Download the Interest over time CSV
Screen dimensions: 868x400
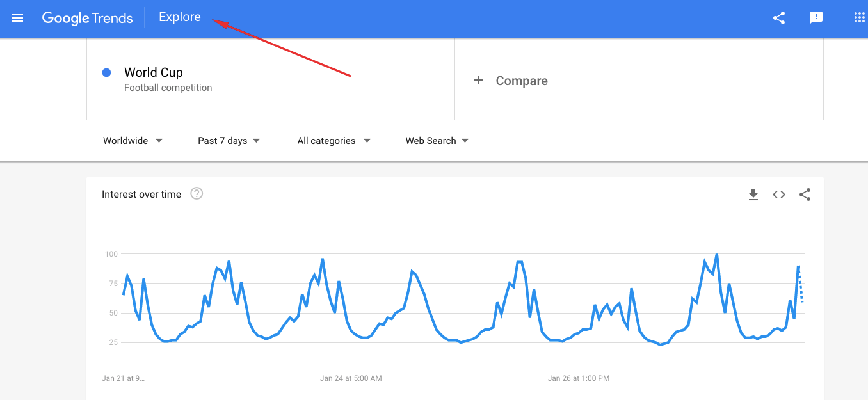753,195
